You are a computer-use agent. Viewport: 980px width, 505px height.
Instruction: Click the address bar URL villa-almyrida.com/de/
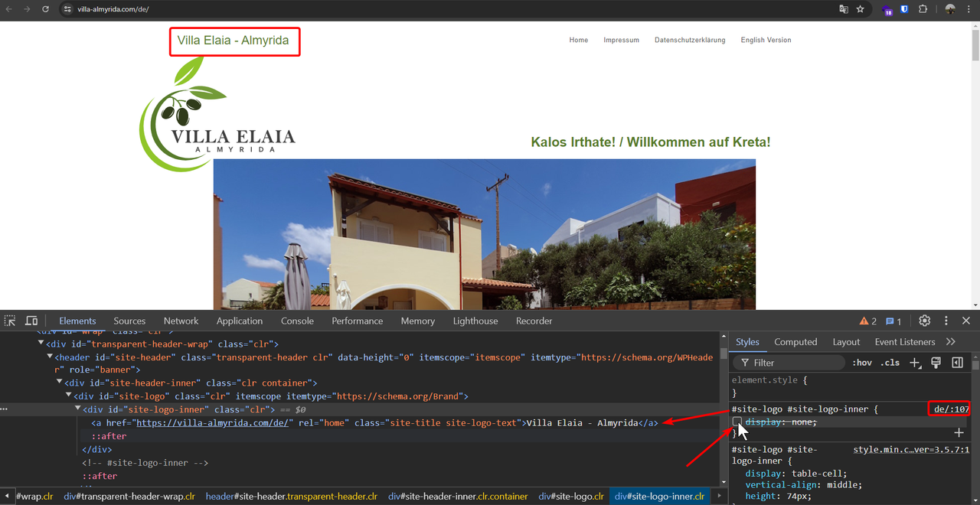coord(113,9)
